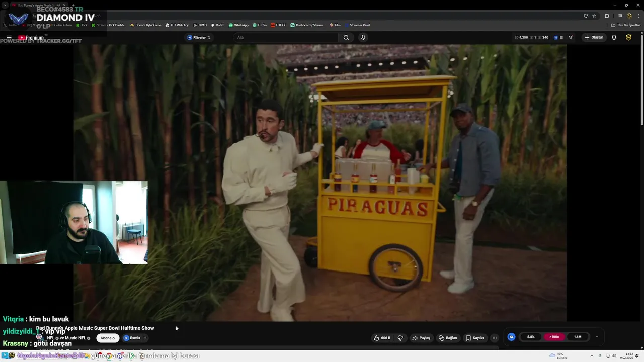Image resolution: width=644 pixels, height=362 pixels.
Task: Open the FUT GG bookmark
Action: (279, 25)
